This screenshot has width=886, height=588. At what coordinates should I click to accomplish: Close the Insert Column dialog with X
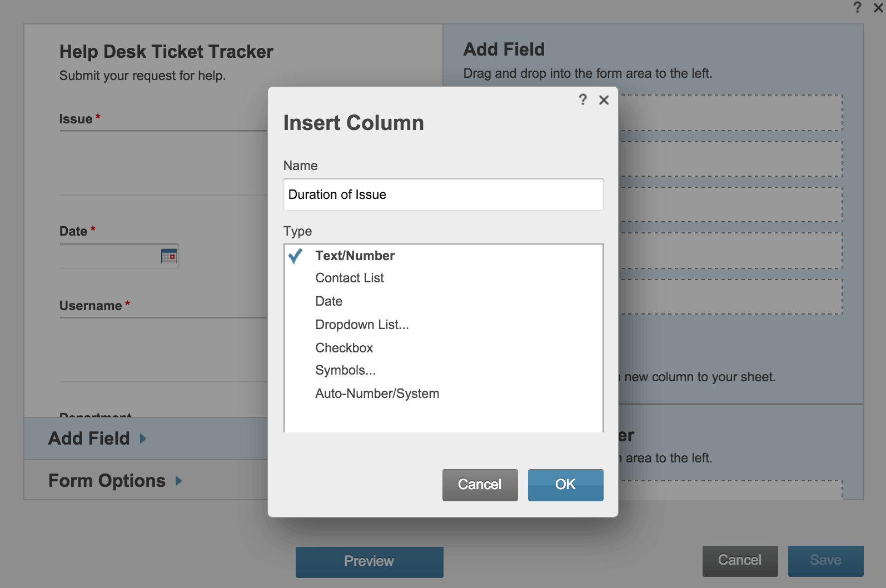point(604,100)
